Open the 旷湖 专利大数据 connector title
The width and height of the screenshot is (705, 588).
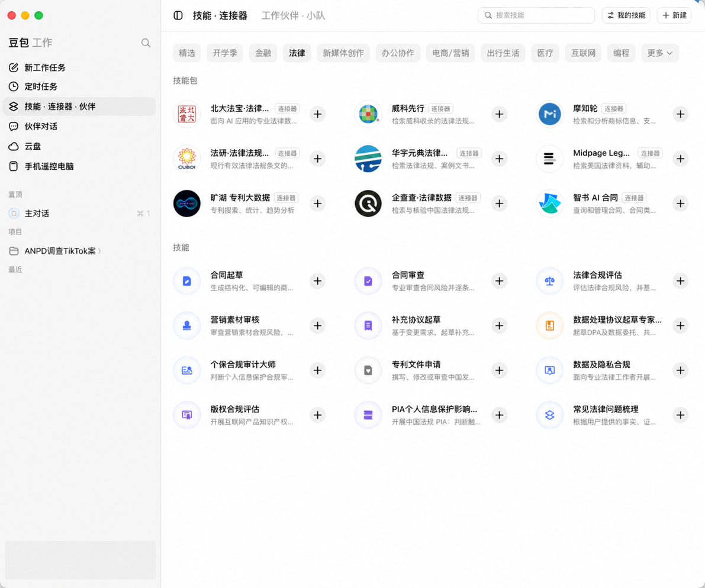coord(240,198)
